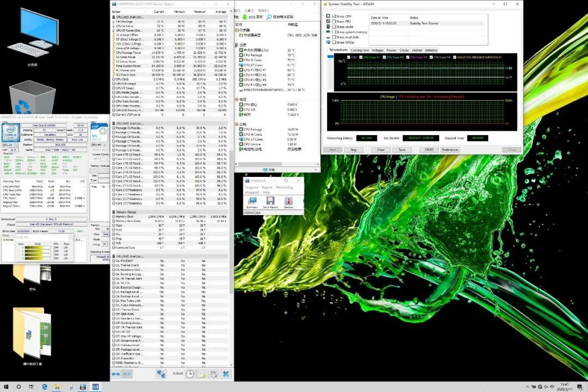This screenshot has height=392, width=588.
Task: Close sensors with the blue X icon
Action: coord(225,374)
